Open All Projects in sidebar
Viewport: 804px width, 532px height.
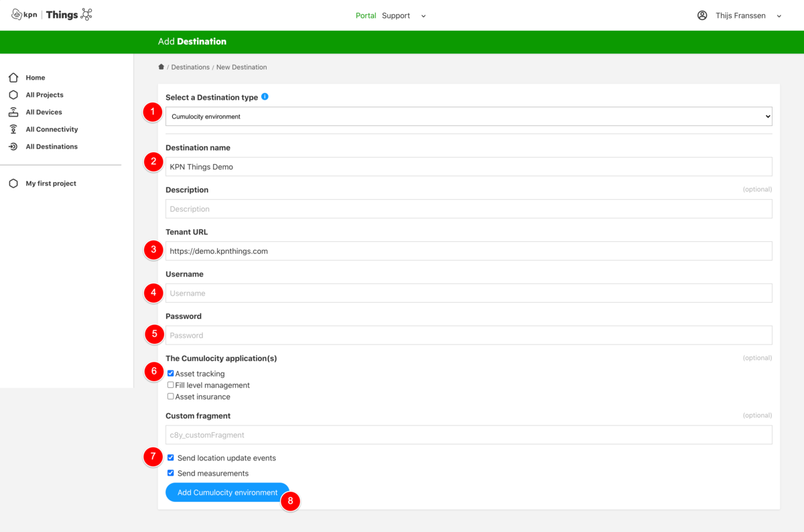[x=45, y=95]
